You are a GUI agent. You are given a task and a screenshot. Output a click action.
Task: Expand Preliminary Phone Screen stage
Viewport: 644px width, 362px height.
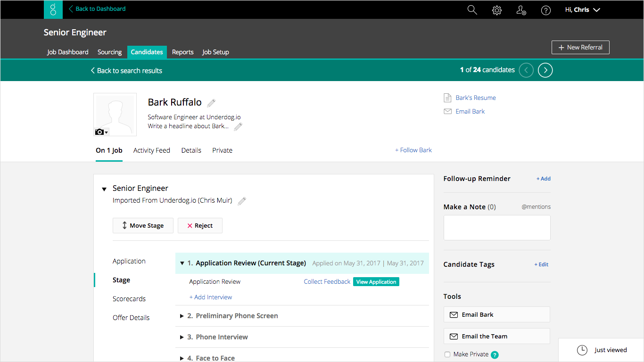coord(182,316)
